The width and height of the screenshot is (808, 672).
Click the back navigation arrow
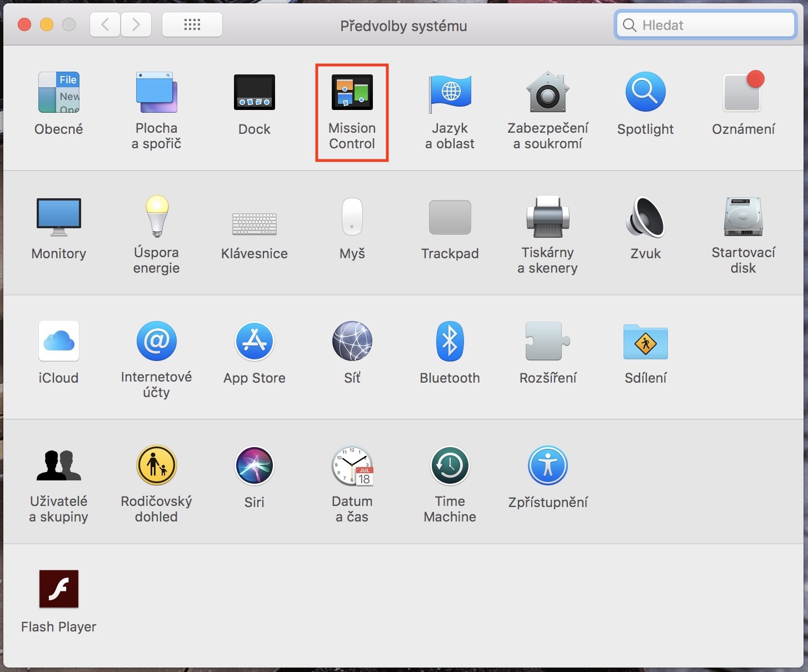pos(105,24)
